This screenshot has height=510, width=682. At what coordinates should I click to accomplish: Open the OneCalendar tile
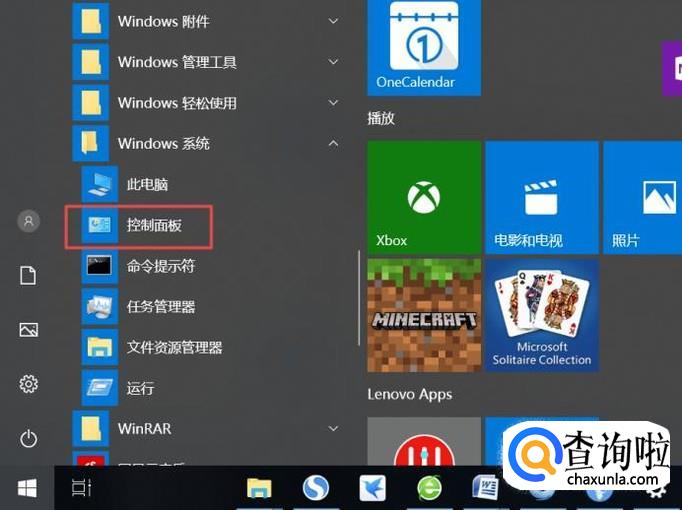424,47
